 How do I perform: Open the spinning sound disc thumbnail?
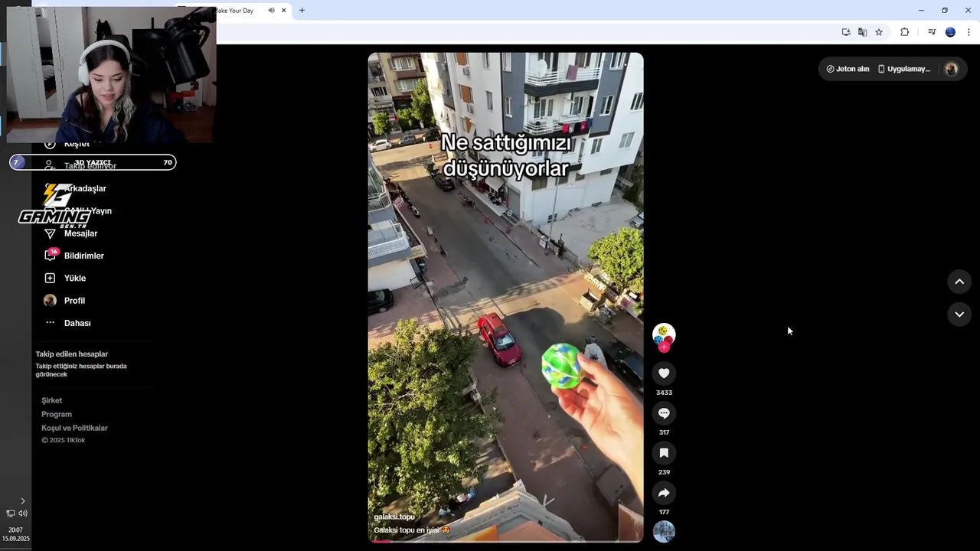coord(664,532)
